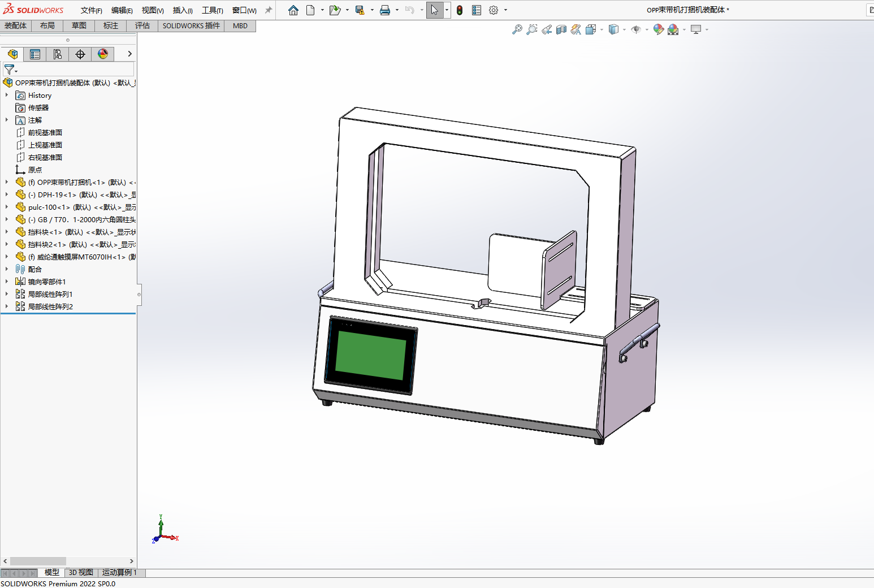
Task: Open the 编辑(E) menu
Action: (x=122, y=10)
